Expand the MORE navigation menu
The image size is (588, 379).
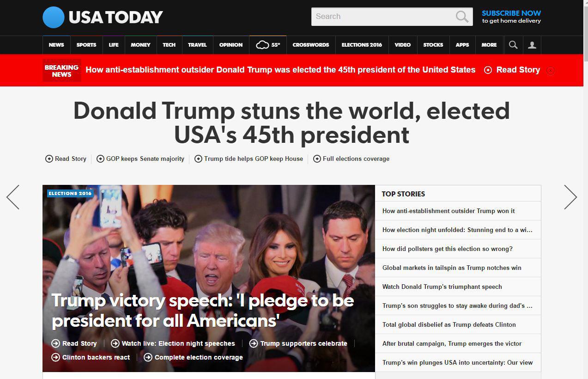pyautogui.click(x=489, y=45)
